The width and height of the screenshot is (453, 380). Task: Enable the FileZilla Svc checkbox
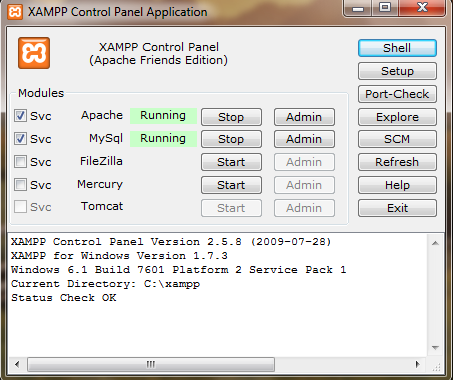(20, 162)
